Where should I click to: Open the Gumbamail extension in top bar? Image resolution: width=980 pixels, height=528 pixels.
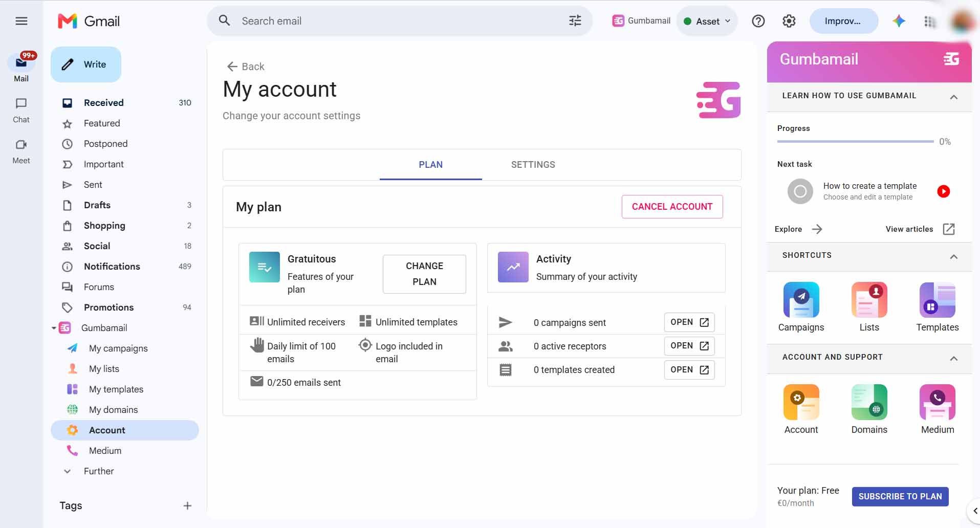pos(641,21)
